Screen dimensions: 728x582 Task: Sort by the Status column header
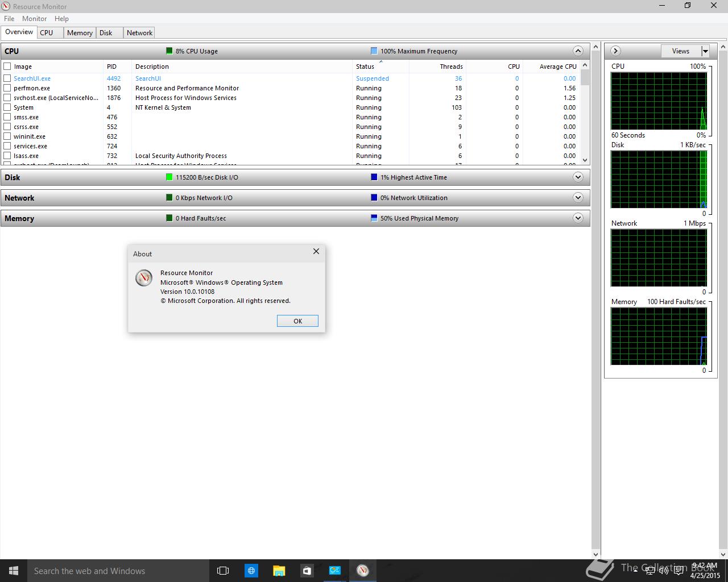(x=380, y=66)
